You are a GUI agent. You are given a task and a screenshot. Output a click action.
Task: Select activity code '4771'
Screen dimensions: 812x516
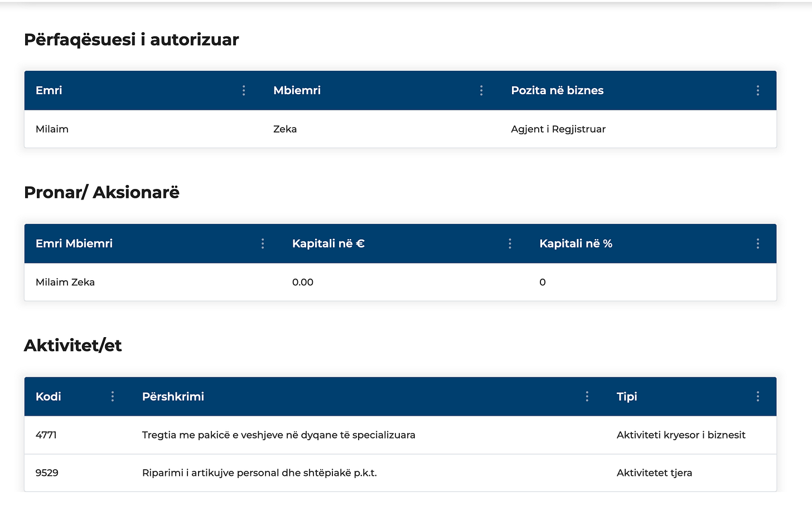pos(46,435)
